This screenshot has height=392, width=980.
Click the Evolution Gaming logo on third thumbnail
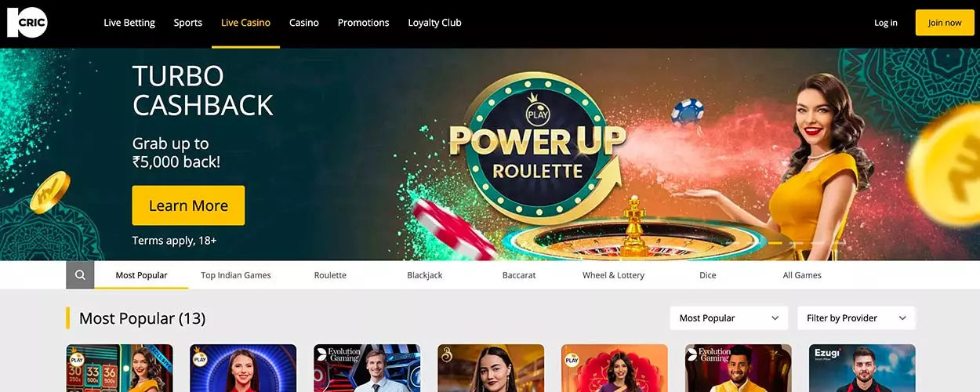(x=339, y=354)
